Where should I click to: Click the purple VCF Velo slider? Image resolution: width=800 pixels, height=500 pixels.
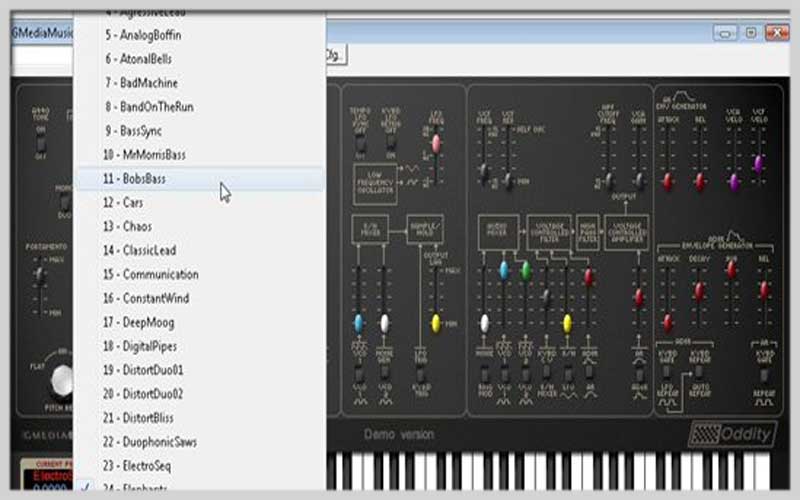coord(759,164)
